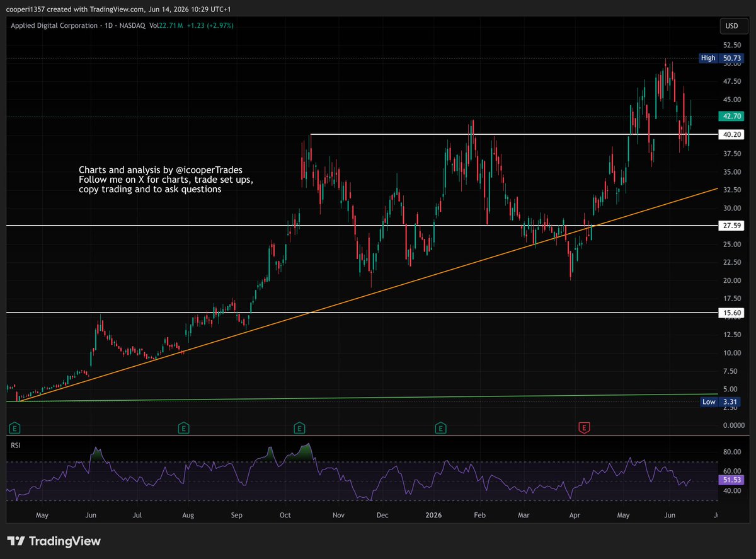Select the 27.59 price level label
This screenshot has width=756, height=559.
[x=732, y=225]
